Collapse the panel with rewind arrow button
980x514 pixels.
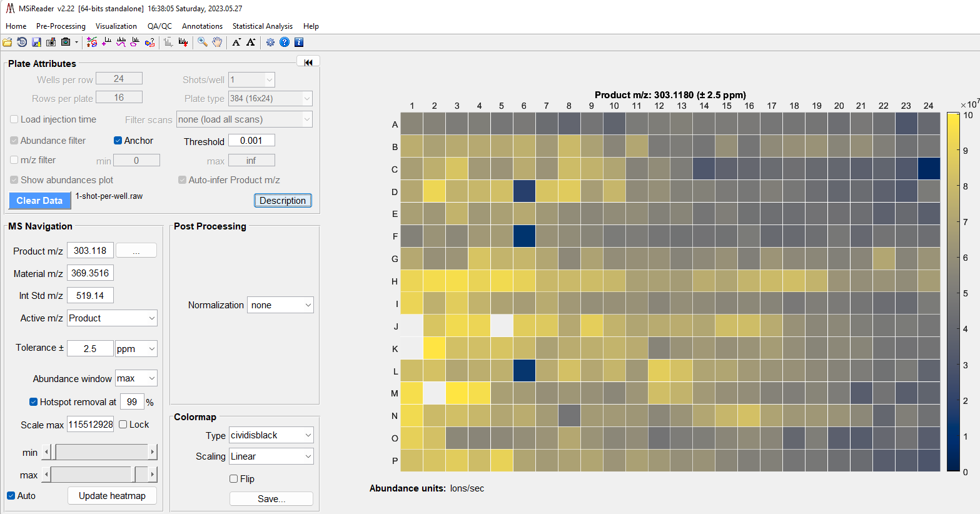tap(308, 62)
